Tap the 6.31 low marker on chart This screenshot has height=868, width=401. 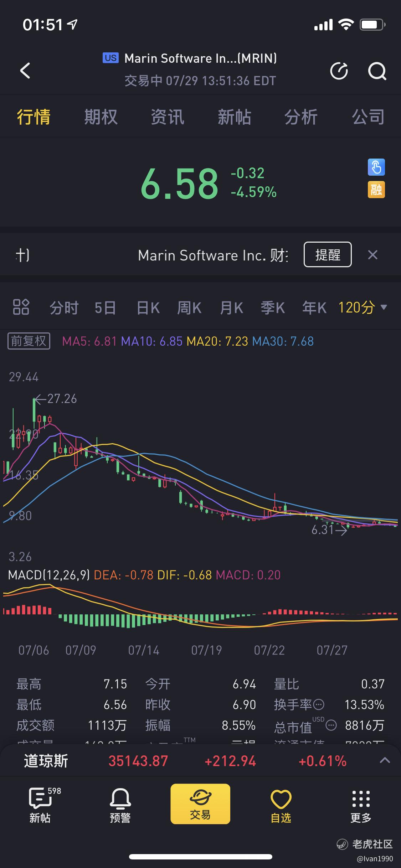click(322, 530)
